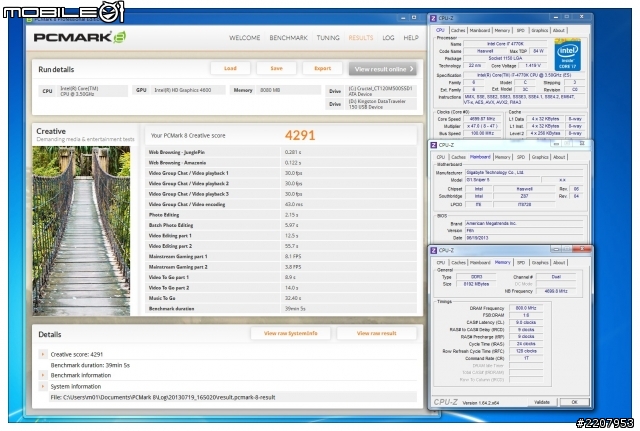The image size is (640, 431).
Task: Select About tab in top CPU-Z window
Action: pyautogui.click(x=559, y=31)
